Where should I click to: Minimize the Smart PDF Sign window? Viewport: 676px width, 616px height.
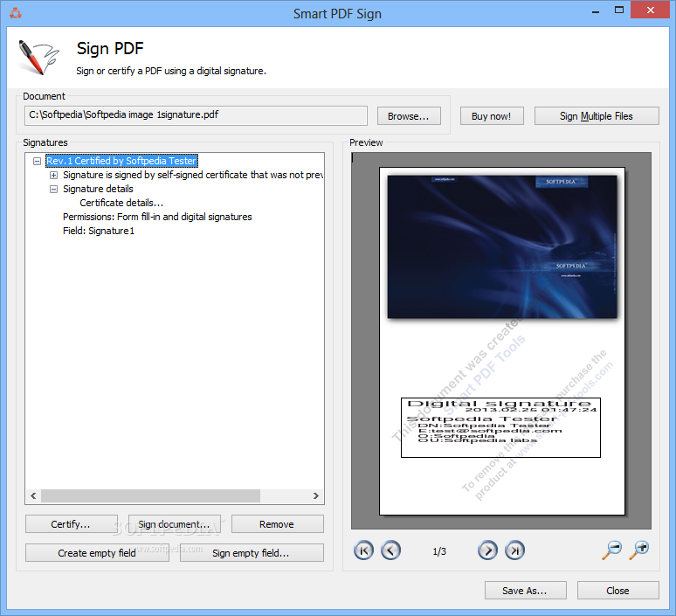[x=596, y=11]
